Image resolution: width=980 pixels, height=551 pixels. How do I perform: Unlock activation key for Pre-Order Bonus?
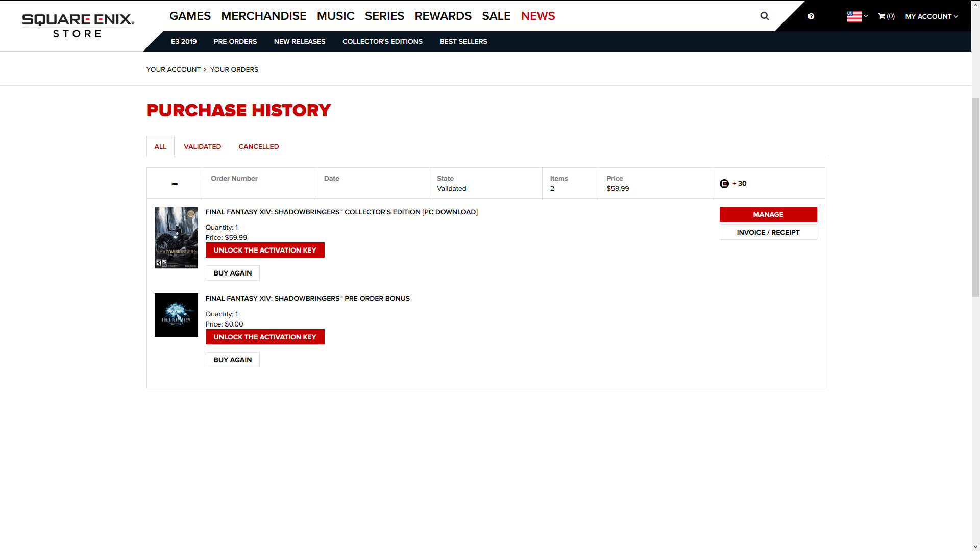[x=265, y=337]
